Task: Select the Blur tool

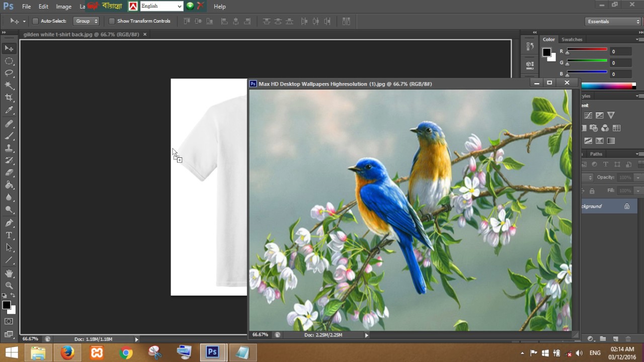Action: (x=9, y=198)
